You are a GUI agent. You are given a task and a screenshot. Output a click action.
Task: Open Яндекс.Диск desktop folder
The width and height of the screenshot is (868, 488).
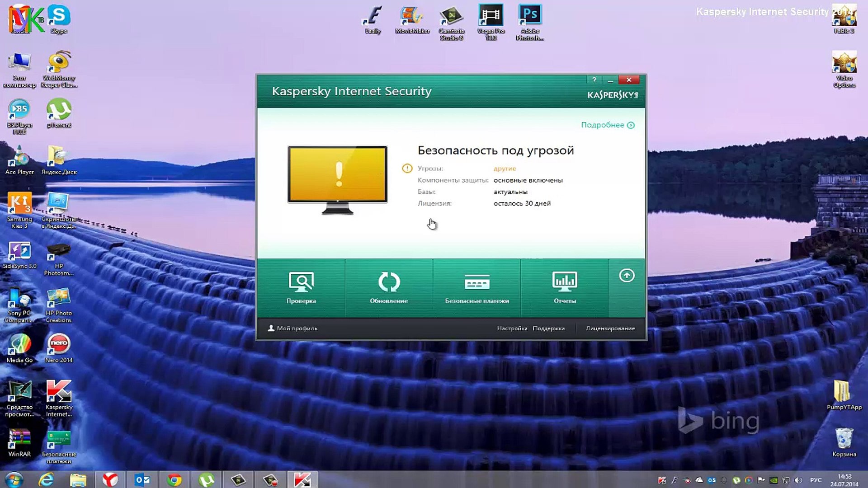tap(59, 160)
